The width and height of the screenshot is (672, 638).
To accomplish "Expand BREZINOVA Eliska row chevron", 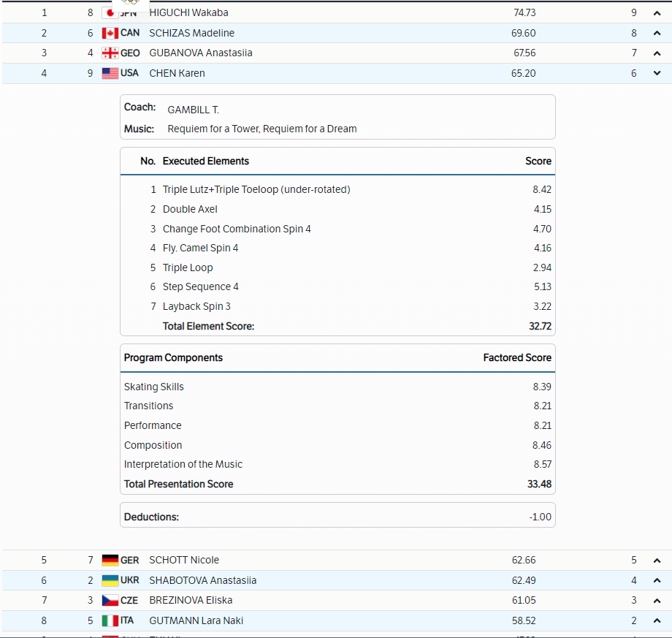I will pyautogui.click(x=657, y=600).
